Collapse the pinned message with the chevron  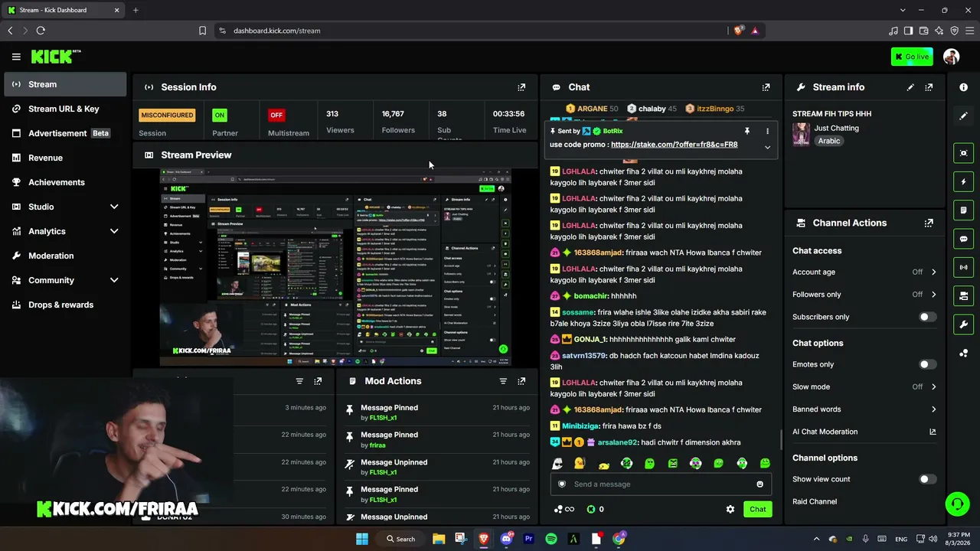pyautogui.click(x=767, y=147)
